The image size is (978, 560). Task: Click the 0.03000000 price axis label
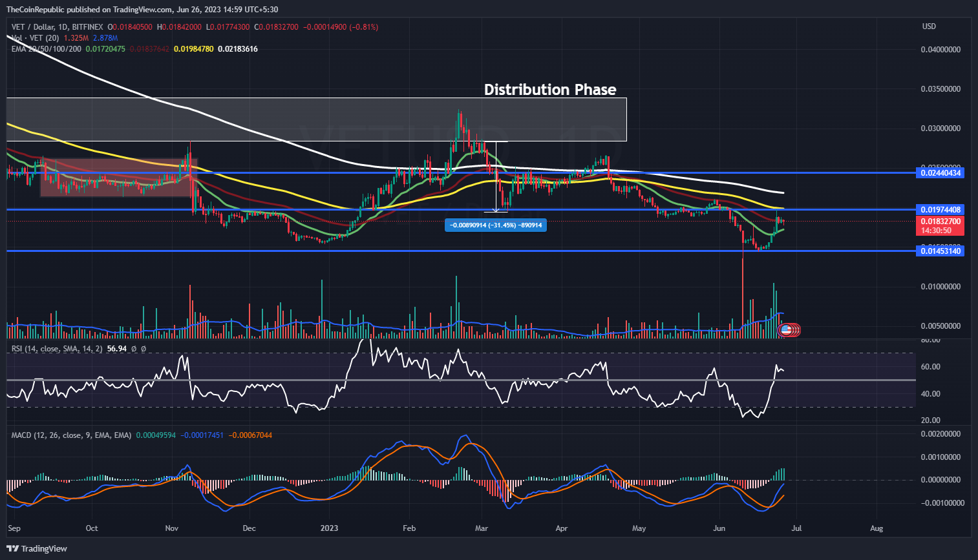(x=941, y=129)
